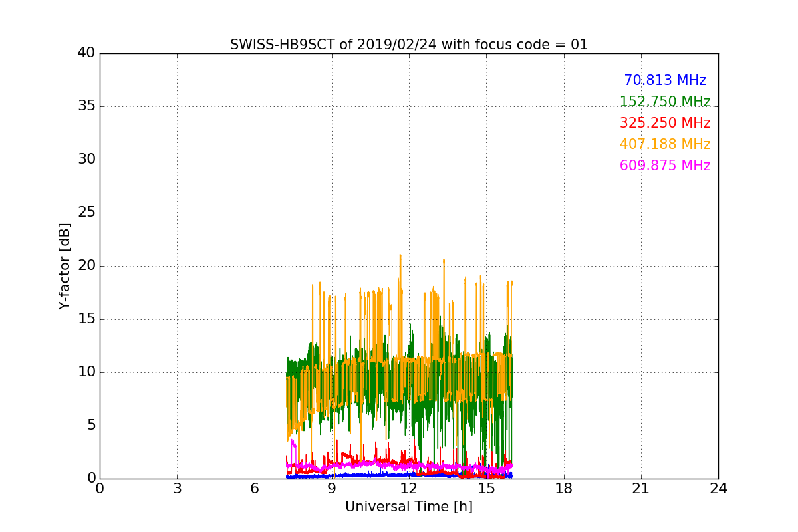Click the y-axis tick label 5
The height and width of the screenshot is (532, 798).
click(x=90, y=426)
